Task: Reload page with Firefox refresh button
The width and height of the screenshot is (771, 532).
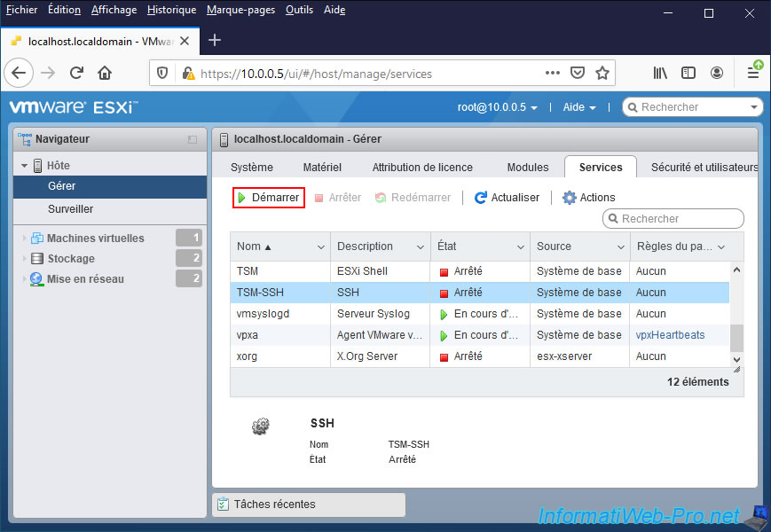Action: (76, 74)
